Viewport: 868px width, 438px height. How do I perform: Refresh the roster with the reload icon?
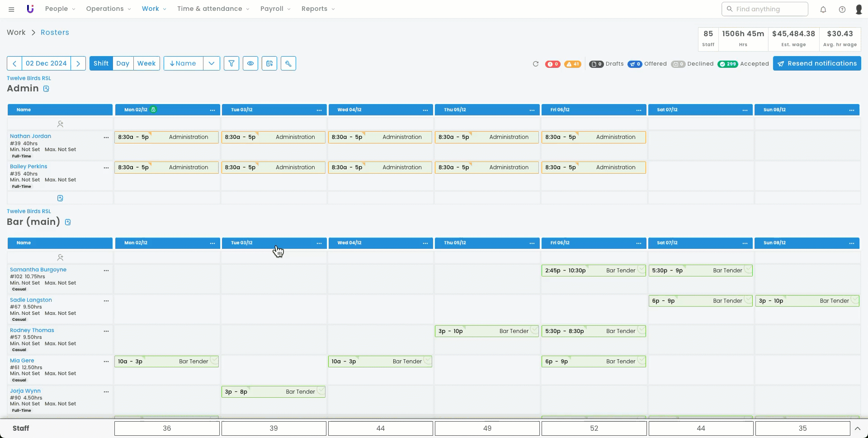tap(536, 64)
